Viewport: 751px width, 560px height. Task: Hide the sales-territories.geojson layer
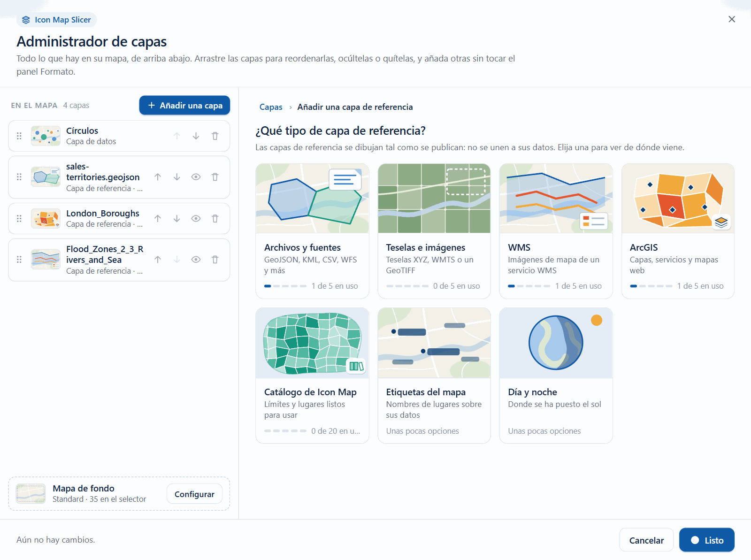pyautogui.click(x=196, y=177)
